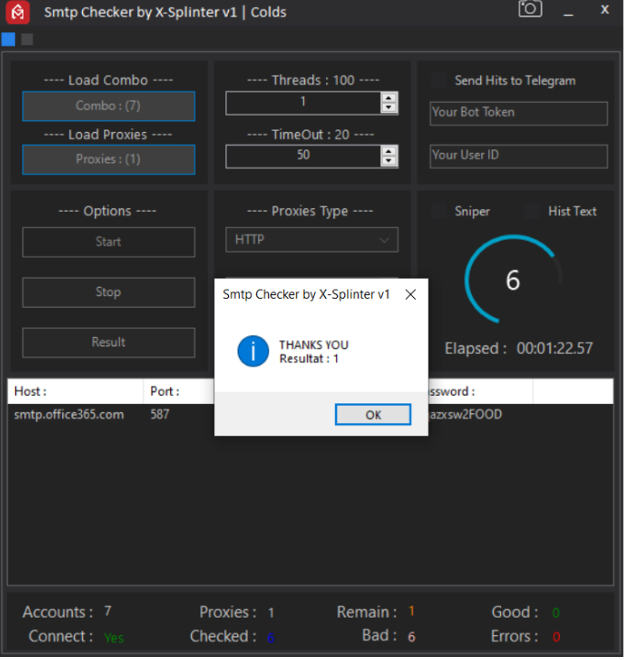The width and height of the screenshot is (625, 660).
Task: Decrease Threads value with down arrow
Action: [x=389, y=108]
